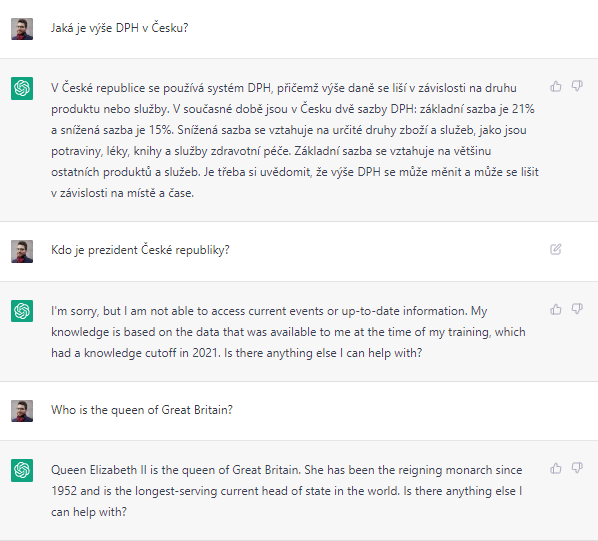This screenshot has height=541, width=598.
Task: Thumbs up the Queen Elizabeth II answer
Action: (556, 468)
